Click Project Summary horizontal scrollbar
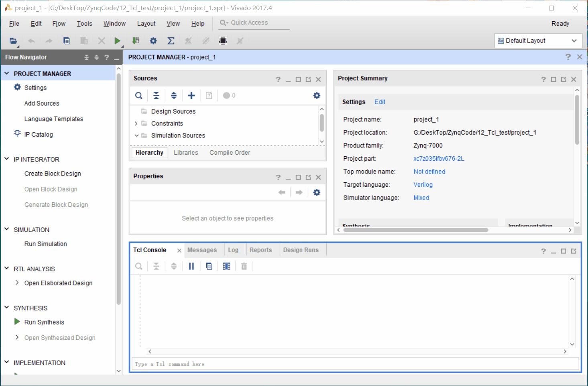588x386 pixels. click(416, 230)
